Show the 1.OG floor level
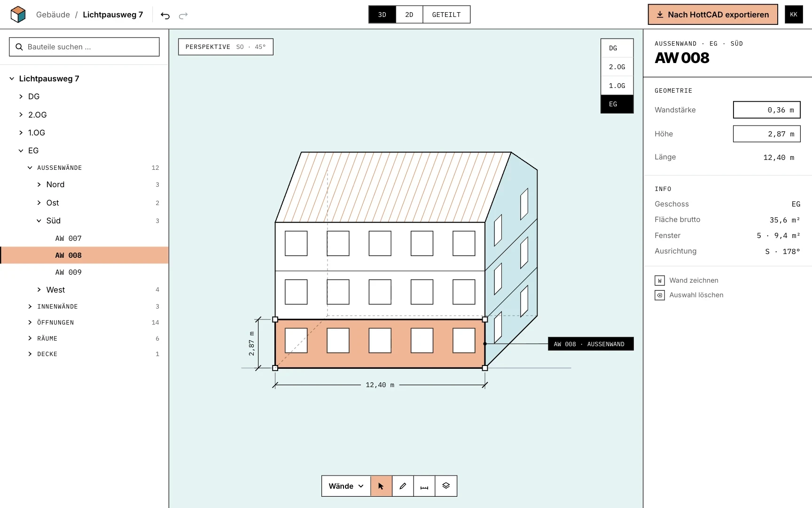This screenshot has width=812, height=508. tap(617, 86)
